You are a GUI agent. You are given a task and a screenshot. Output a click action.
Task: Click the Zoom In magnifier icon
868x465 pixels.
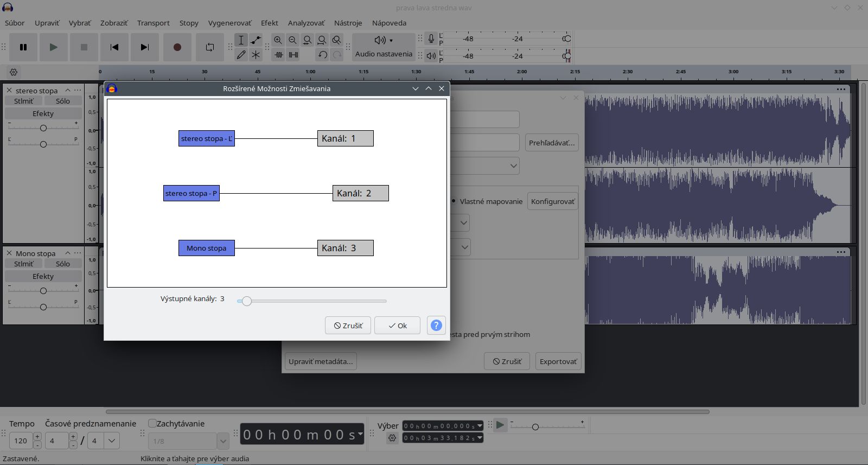(x=278, y=40)
